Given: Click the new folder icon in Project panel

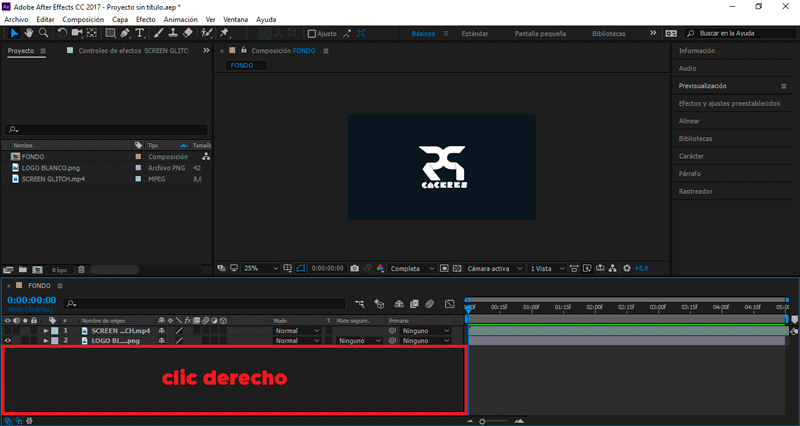Looking at the screenshot, I should coord(22,269).
